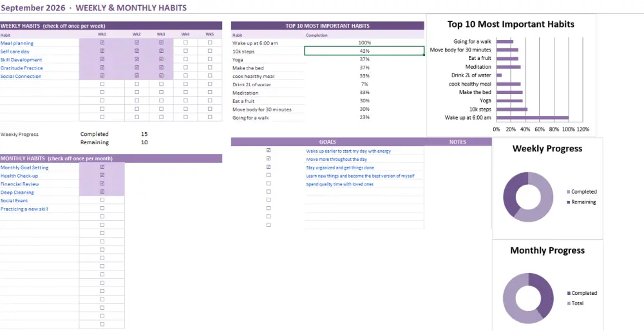Select the Financial Review label
Image resolution: width=644 pixels, height=331 pixels.
[20, 184]
